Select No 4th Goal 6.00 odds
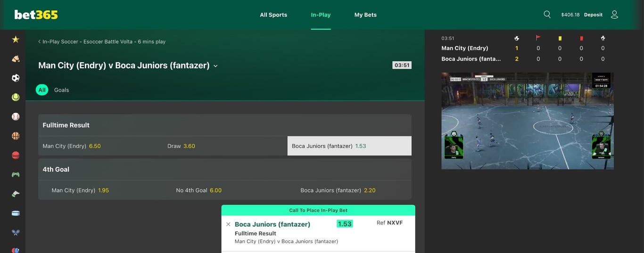 tap(225, 190)
